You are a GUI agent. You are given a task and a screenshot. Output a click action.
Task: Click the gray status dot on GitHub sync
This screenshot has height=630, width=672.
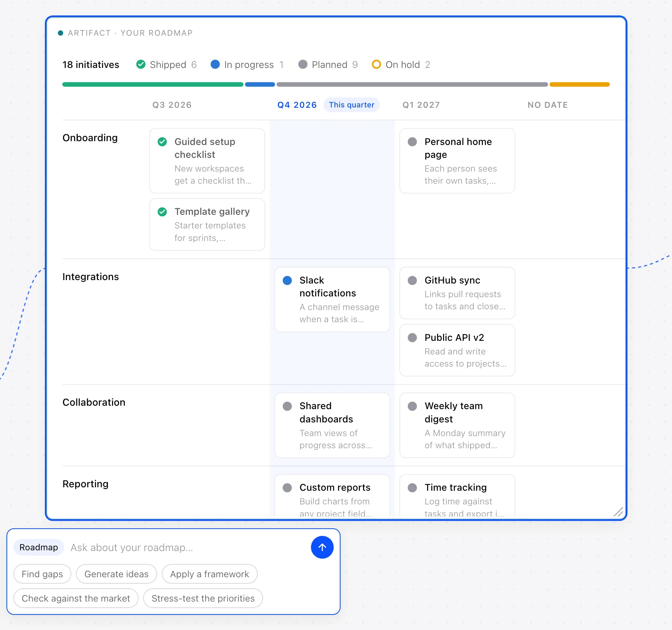pyautogui.click(x=412, y=280)
